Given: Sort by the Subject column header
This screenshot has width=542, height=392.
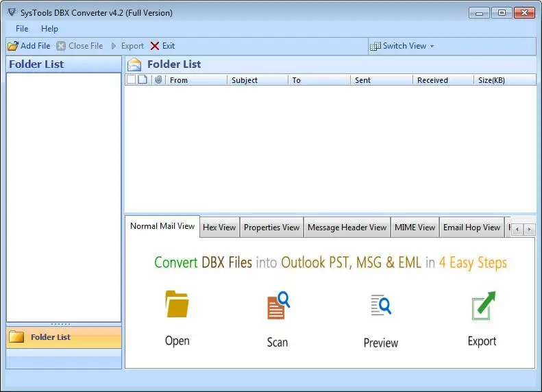Looking at the screenshot, I should 258,80.
